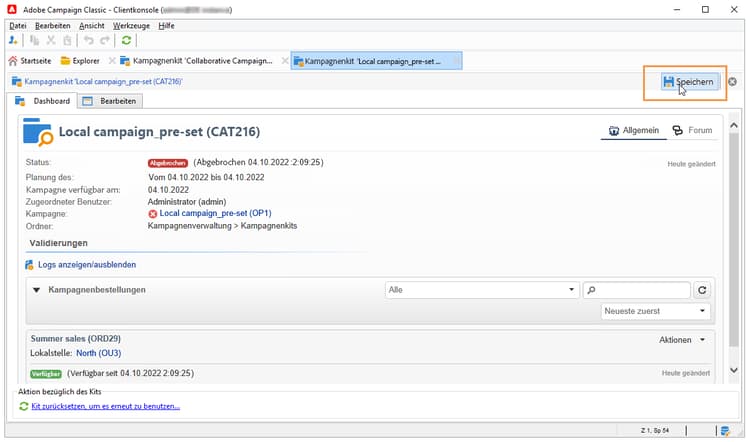Switch to the Bearbeiten tab below breadcrumb
This screenshot has width=750, height=442.
click(110, 101)
